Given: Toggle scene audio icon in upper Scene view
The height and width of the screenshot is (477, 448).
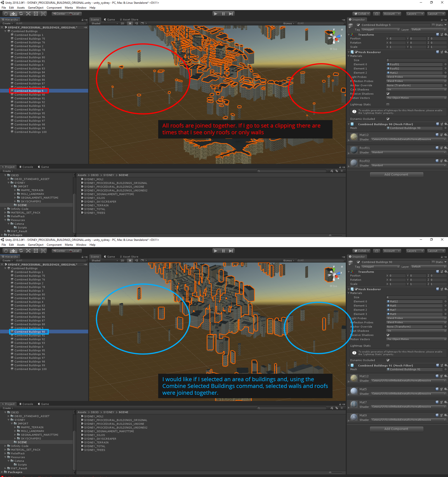Looking at the screenshot, I should (136, 23).
